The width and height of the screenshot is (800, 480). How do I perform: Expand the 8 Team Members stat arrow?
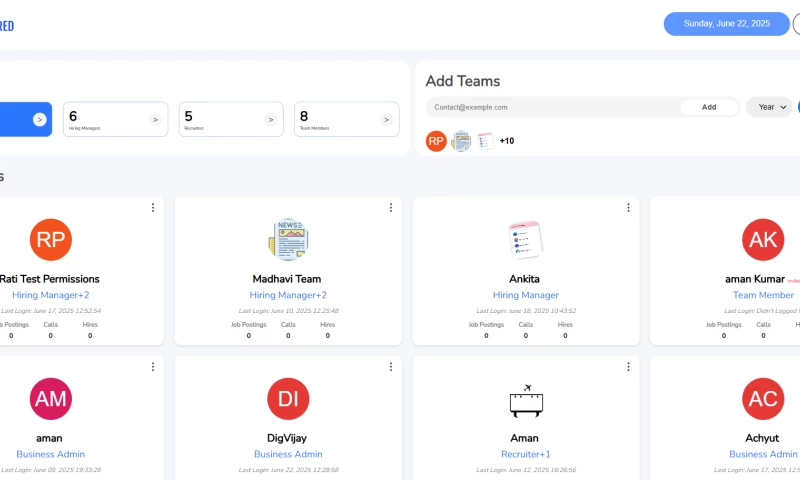tap(386, 120)
